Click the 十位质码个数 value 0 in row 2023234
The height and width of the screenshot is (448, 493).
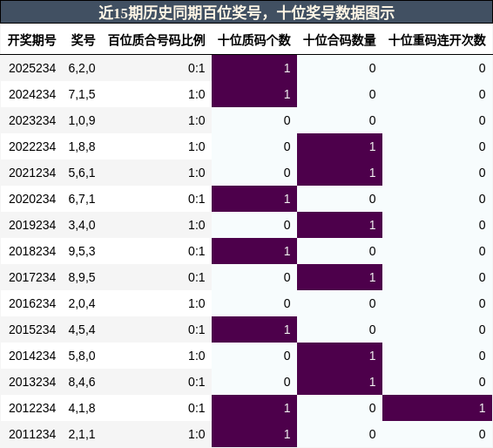287,120
